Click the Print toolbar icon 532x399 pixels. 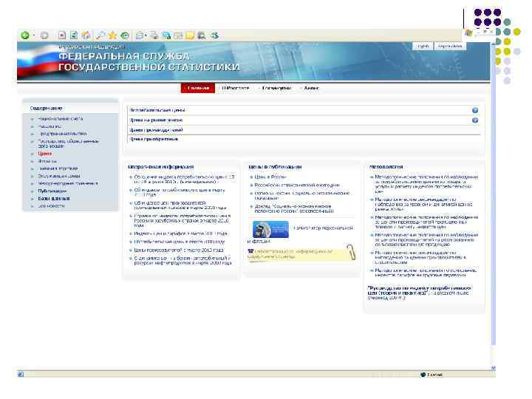tap(154, 35)
